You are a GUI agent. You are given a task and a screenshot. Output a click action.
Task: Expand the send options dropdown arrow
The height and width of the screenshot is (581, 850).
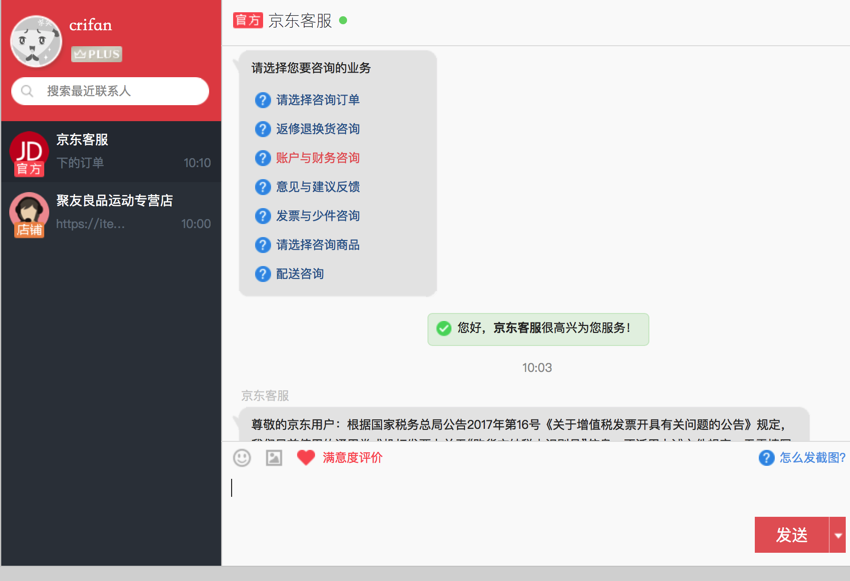click(838, 535)
